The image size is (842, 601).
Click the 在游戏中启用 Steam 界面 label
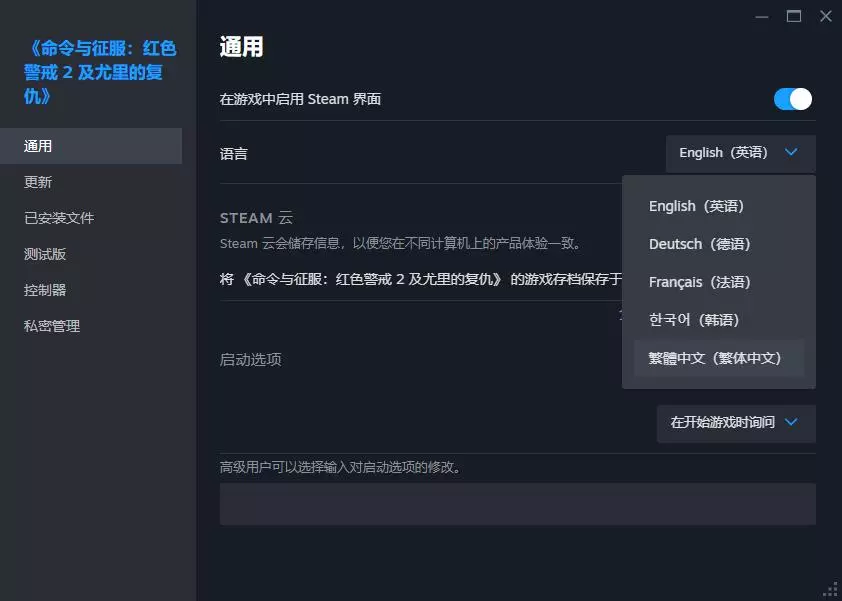pos(300,99)
